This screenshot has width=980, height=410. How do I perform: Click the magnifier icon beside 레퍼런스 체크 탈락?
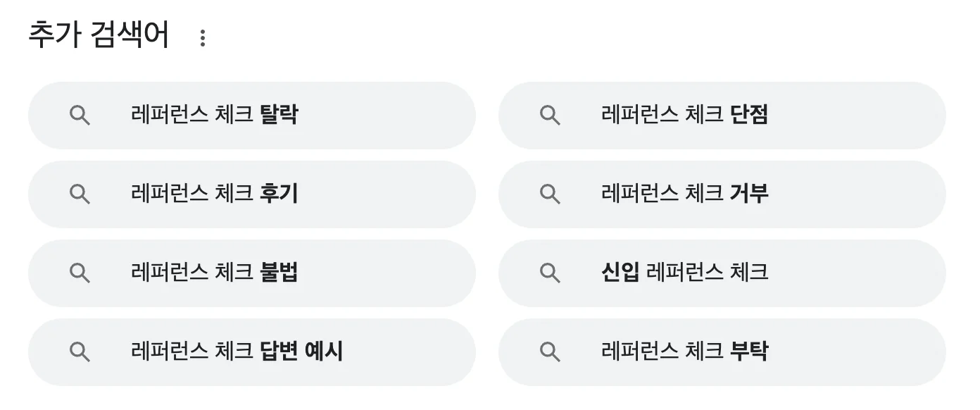(80, 116)
